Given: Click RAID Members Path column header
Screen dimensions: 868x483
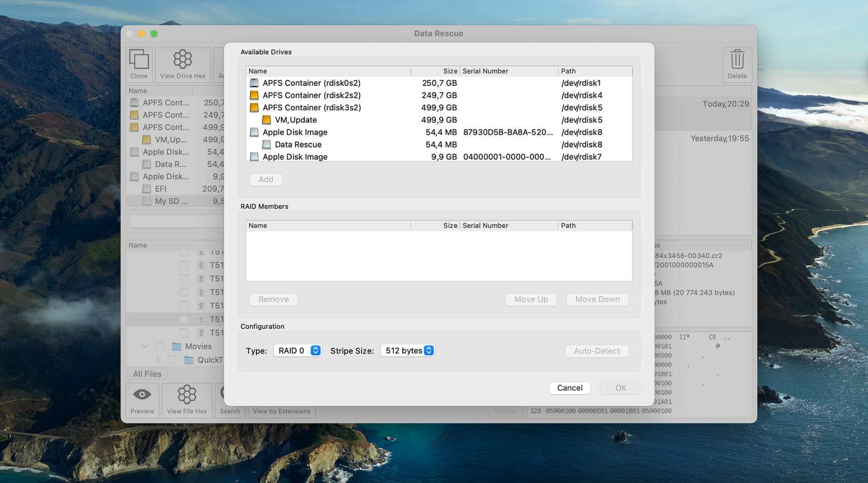Looking at the screenshot, I should tap(595, 226).
